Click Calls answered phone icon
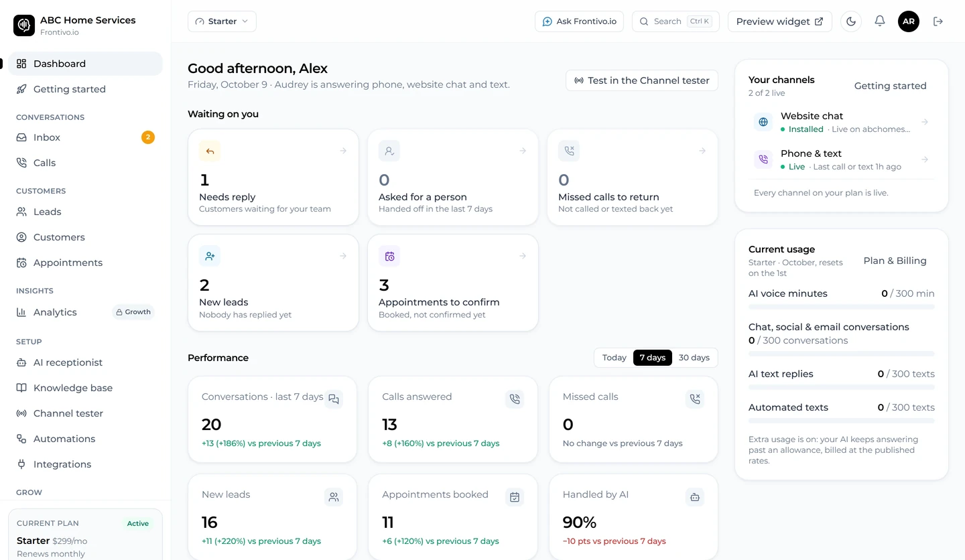 coord(515,399)
